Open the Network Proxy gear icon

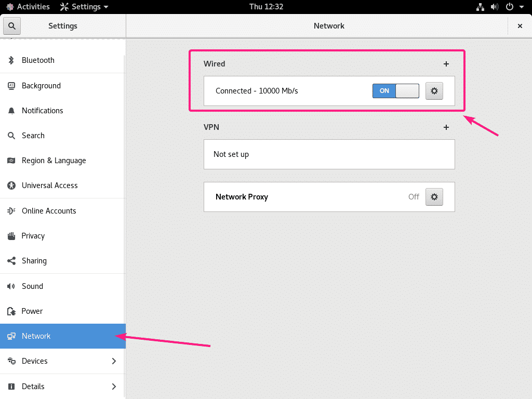click(434, 196)
